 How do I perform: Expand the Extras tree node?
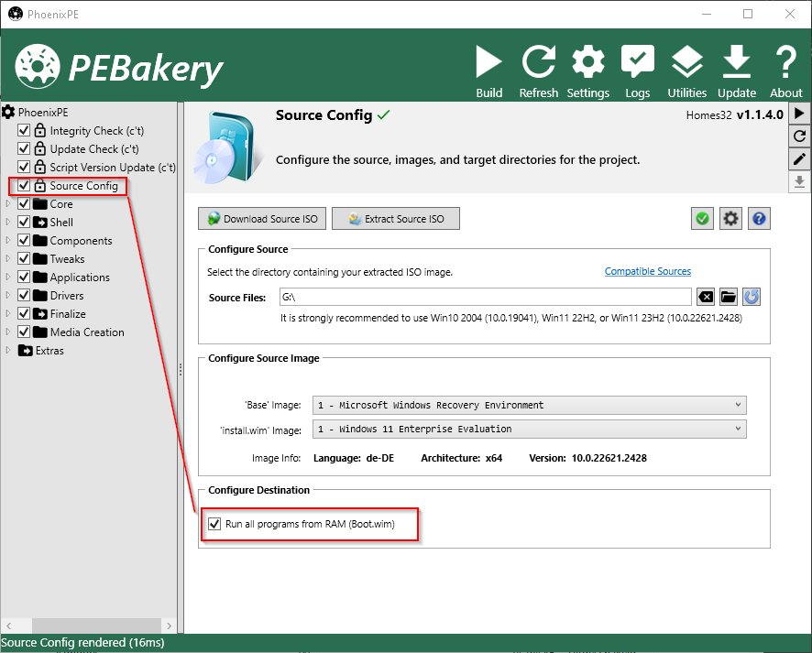[x=7, y=350]
